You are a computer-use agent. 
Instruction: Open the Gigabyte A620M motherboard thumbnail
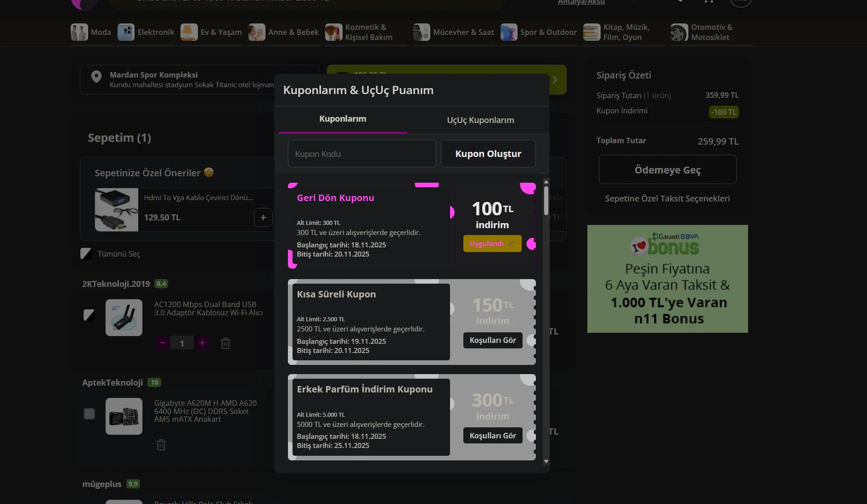pyautogui.click(x=124, y=416)
